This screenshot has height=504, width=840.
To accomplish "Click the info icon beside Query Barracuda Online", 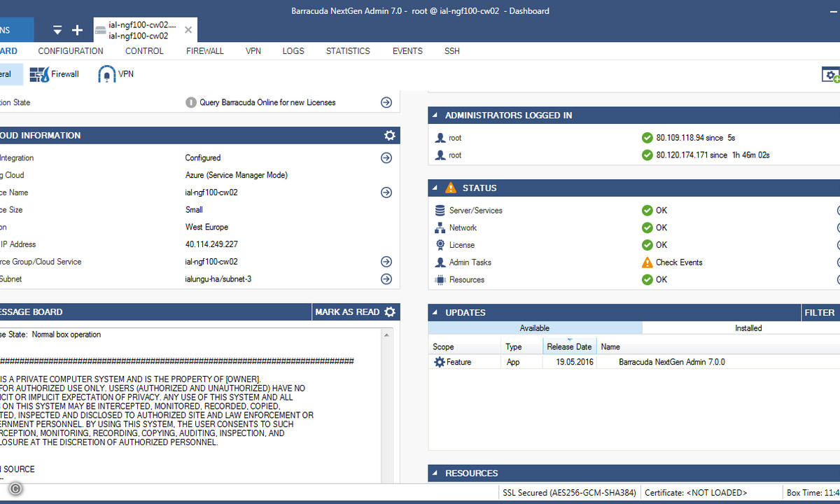I will pyautogui.click(x=191, y=102).
